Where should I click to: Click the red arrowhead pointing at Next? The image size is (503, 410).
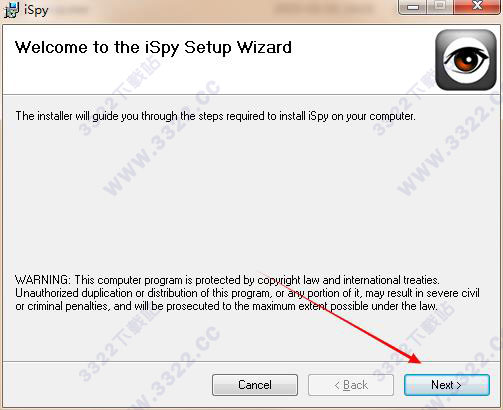click(x=414, y=358)
